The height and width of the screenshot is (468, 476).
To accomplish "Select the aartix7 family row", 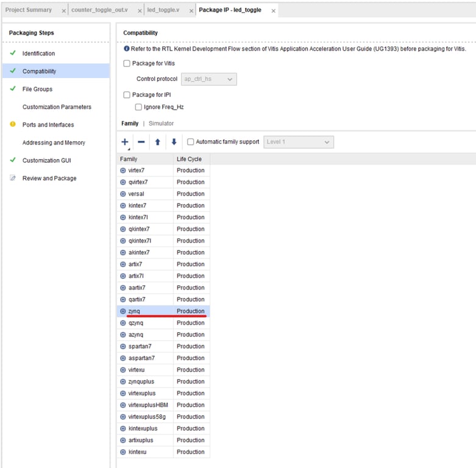I will 163,288.
